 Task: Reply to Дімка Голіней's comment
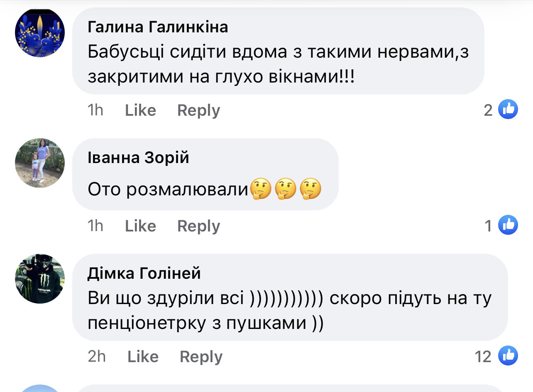pyautogui.click(x=201, y=357)
